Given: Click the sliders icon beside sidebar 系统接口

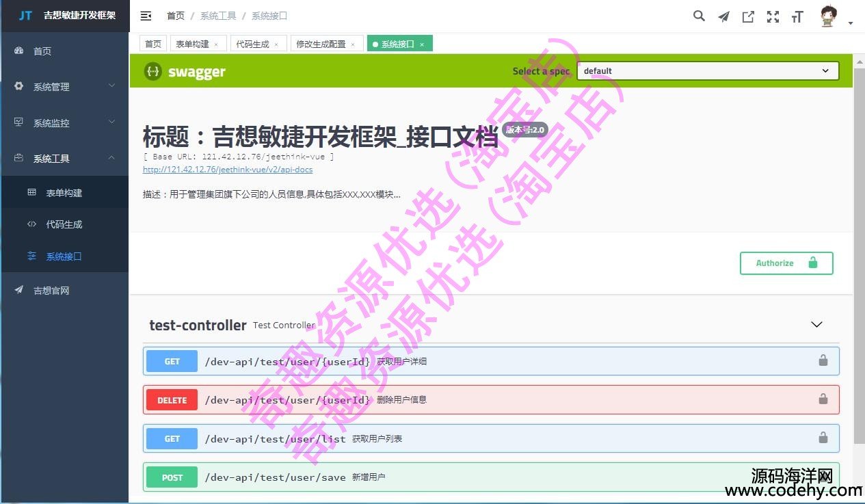Looking at the screenshot, I should coord(31,256).
